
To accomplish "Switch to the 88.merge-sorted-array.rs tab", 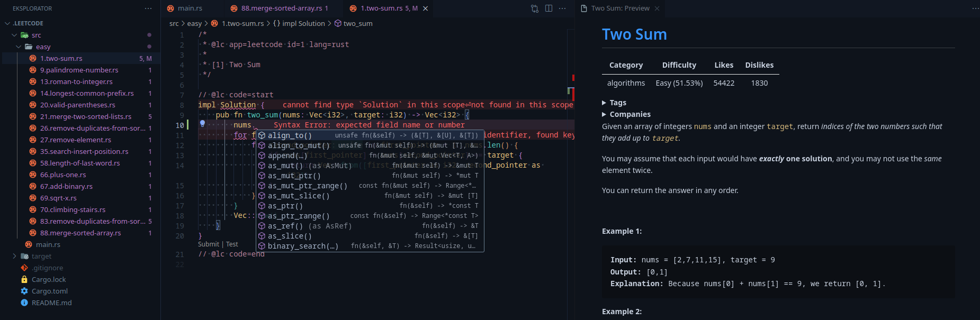I will click(x=282, y=8).
